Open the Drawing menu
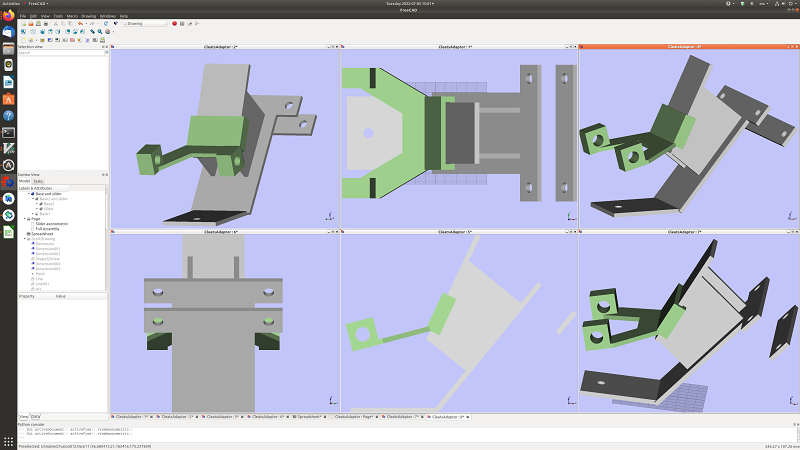 coord(89,16)
